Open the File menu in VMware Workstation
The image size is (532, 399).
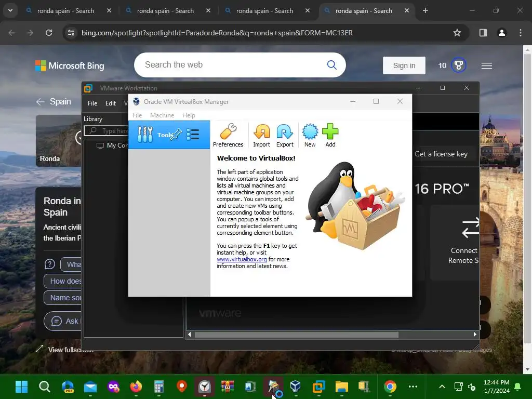point(92,103)
